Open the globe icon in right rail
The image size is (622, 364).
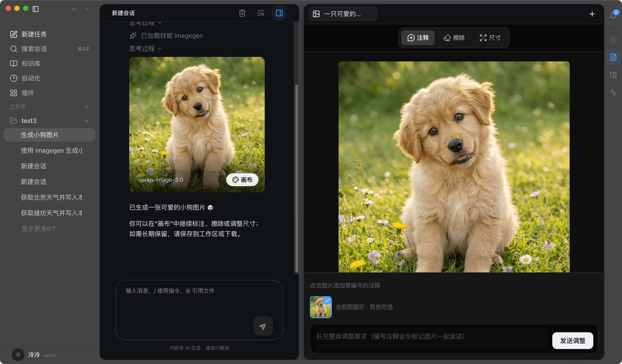click(613, 40)
